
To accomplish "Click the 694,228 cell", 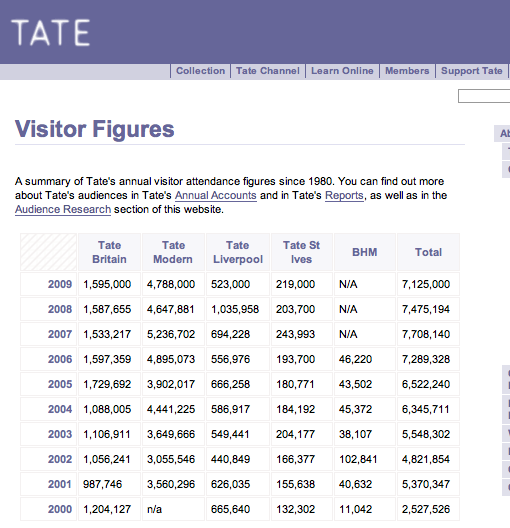I will tap(238, 334).
